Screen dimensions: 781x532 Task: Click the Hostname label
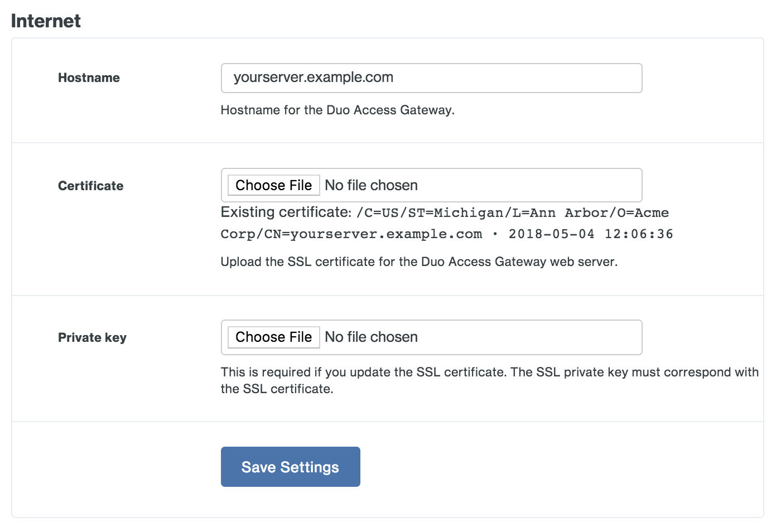[x=89, y=78]
